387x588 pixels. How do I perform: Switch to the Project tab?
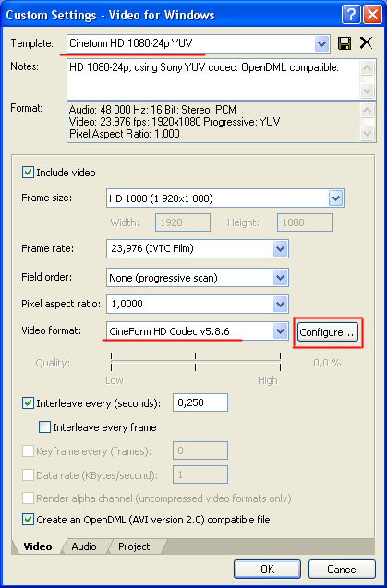[x=134, y=546]
